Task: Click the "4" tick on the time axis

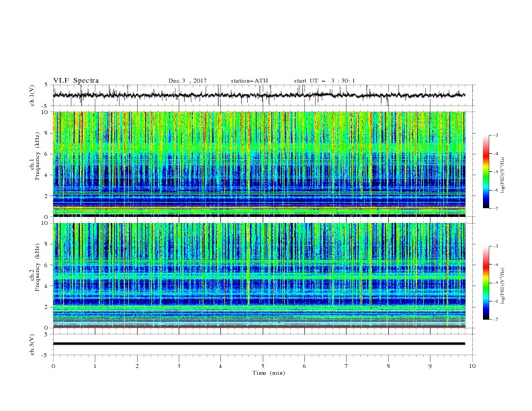Action: (220, 366)
